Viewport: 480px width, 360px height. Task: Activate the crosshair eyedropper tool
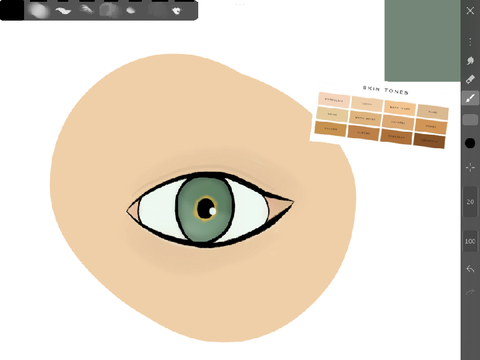pyautogui.click(x=470, y=167)
